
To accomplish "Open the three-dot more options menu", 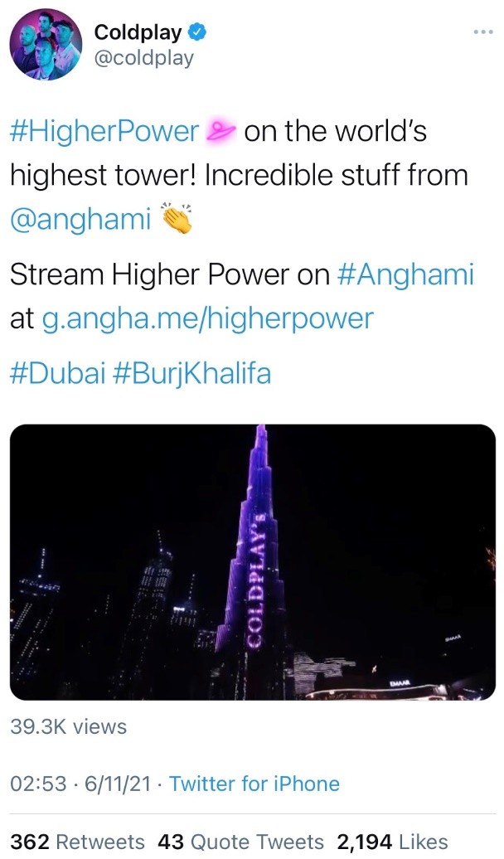I will coord(482,32).
